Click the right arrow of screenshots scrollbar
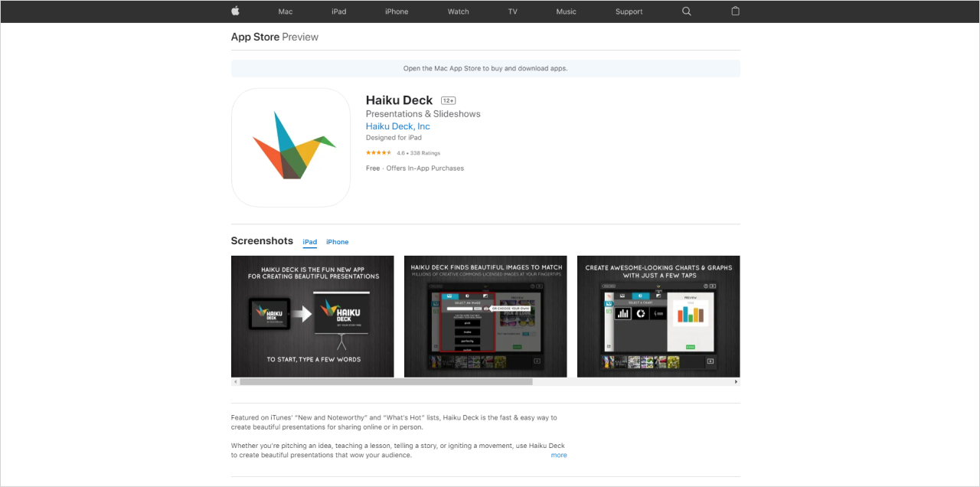 click(x=737, y=381)
